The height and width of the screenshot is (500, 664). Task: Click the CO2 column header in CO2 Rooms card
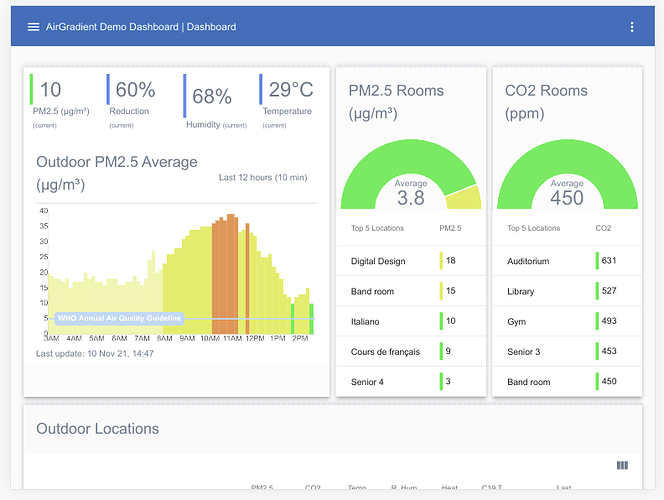click(x=603, y=228)
